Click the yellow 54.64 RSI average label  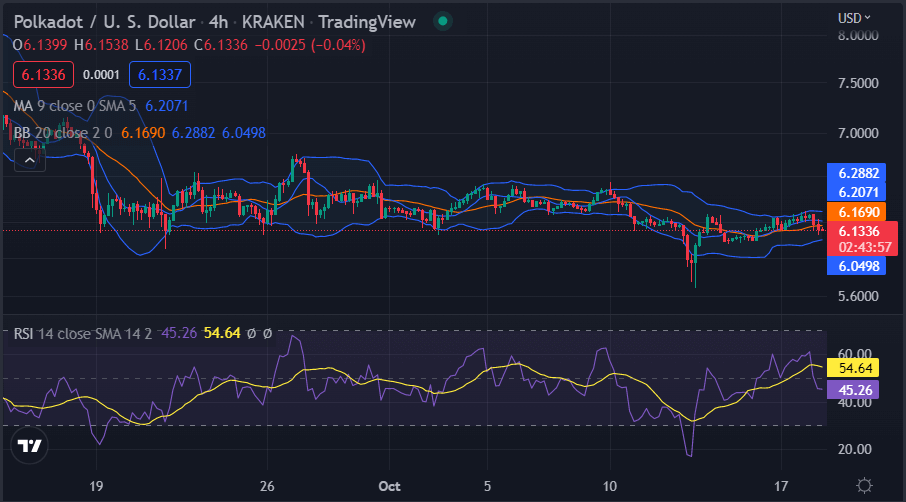pyautogui.click(x=853, y=368)
